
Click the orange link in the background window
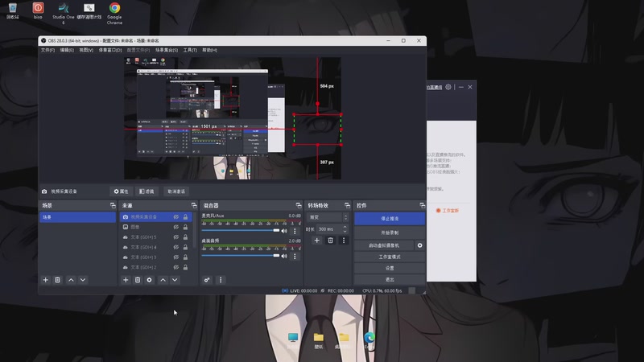tap(448, 211)
